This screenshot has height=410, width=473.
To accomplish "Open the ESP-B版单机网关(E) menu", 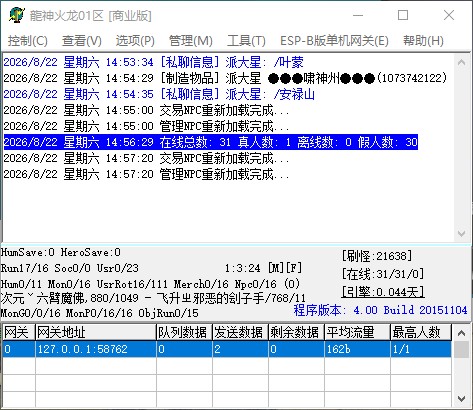I will (x=334, y=41).
